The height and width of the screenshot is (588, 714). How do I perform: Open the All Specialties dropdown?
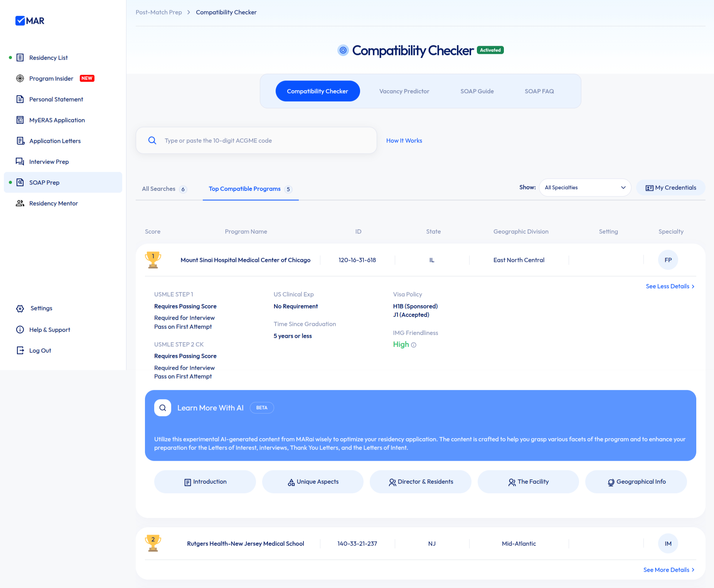click(x=584, y=187)
